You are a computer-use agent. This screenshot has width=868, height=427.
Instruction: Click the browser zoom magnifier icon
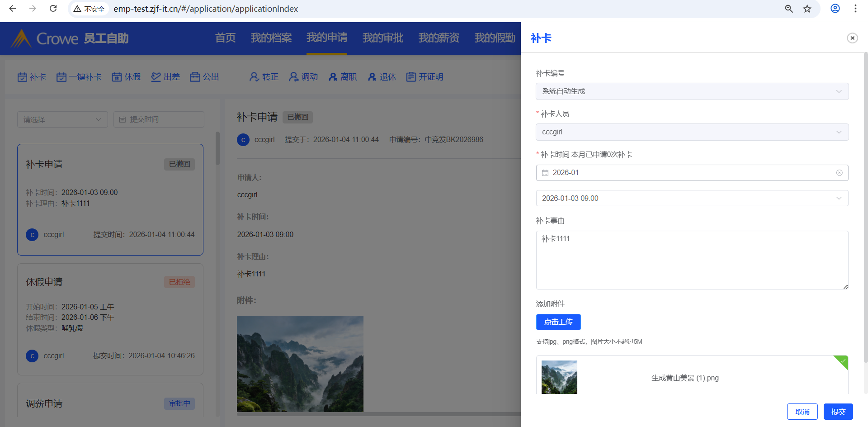coord(789,9)
